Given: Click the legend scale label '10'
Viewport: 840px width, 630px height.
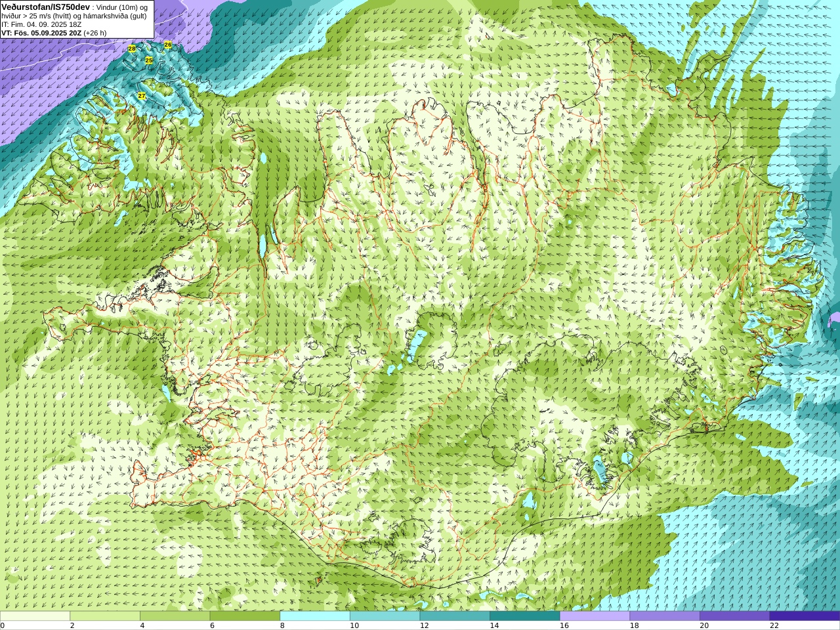Looking at the screenshot, I should (354, 625).
